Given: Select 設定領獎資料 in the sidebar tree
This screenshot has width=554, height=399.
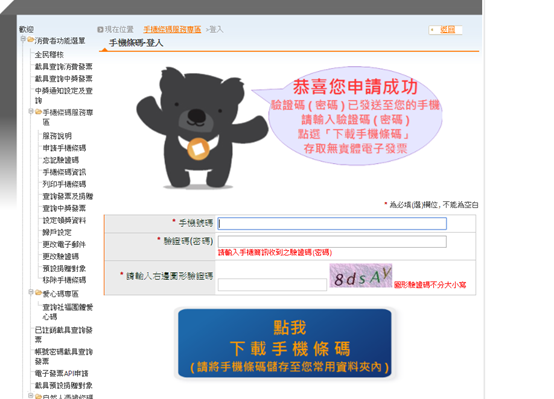Looking at the screenshot, I should pos(64,221).
